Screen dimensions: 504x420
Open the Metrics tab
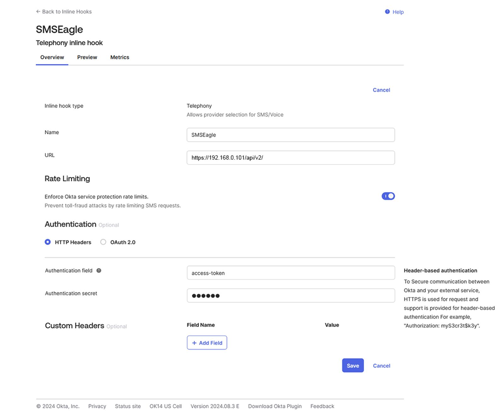[x=120, y=57]
